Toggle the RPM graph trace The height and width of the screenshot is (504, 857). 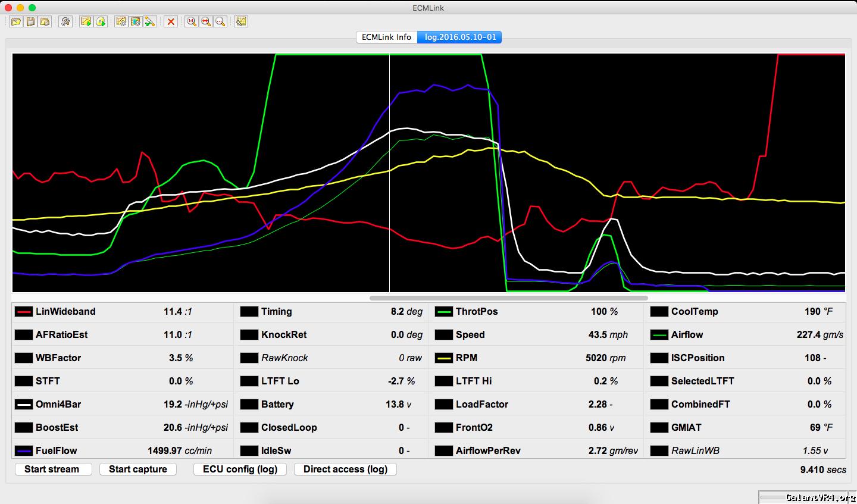444,358
